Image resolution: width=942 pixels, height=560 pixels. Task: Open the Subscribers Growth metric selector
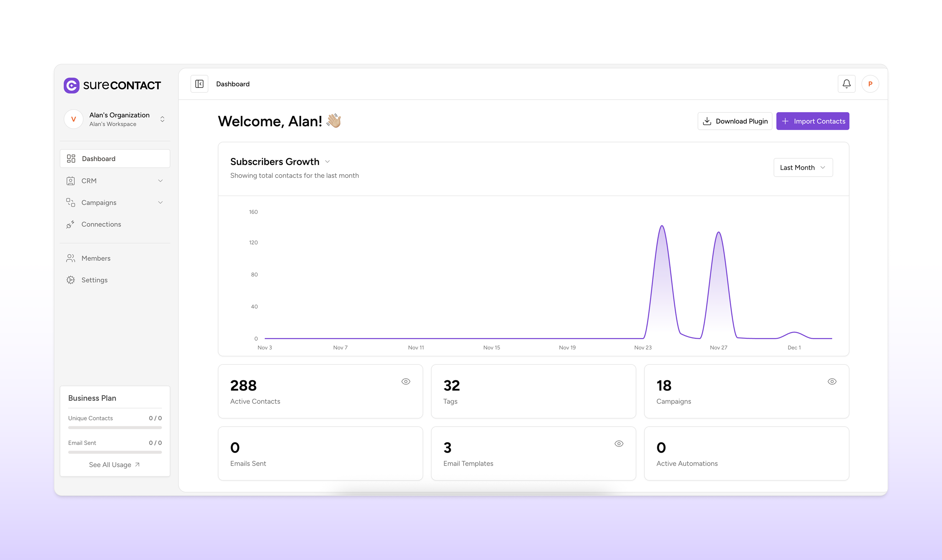327,161
